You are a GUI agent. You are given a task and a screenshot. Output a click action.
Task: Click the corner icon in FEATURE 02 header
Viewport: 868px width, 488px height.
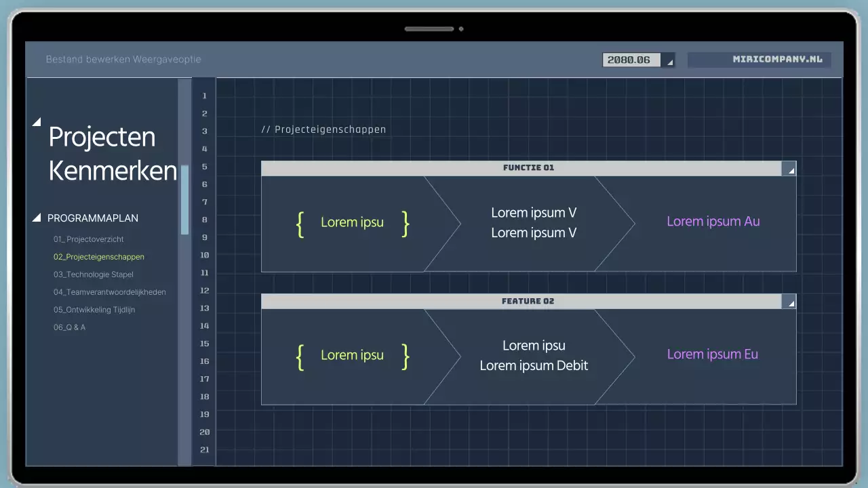(789, 302)
